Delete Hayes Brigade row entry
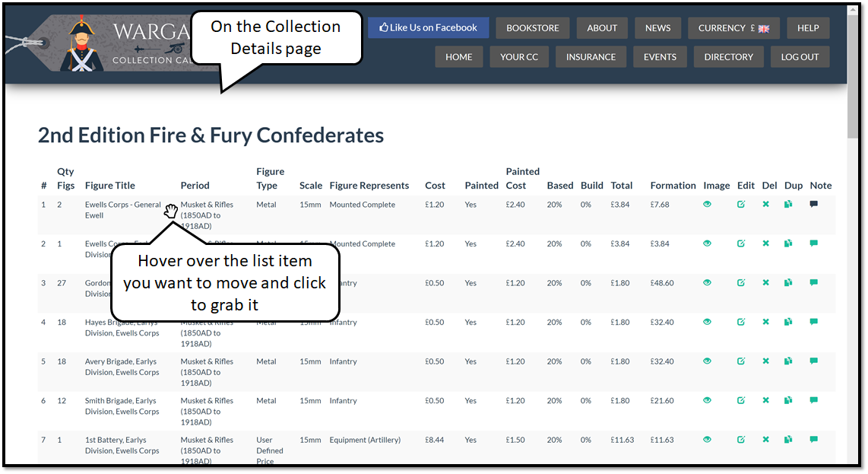Viewport: 868px width, 474px height. [765, 322]
